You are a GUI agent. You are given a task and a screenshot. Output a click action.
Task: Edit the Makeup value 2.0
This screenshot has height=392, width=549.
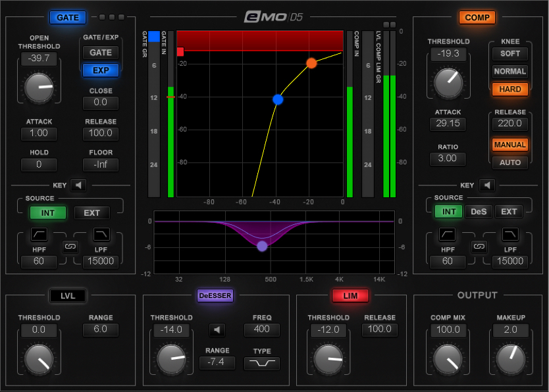coord(510,330)
